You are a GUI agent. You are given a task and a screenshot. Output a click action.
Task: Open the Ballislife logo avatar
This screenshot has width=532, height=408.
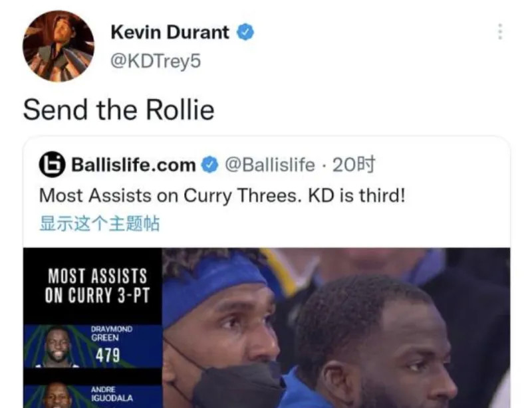52,165
